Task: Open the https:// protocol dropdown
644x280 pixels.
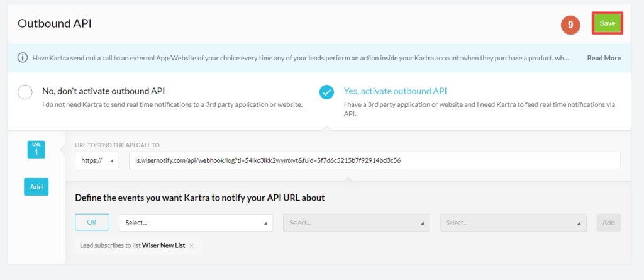Action: coord(96,161)
